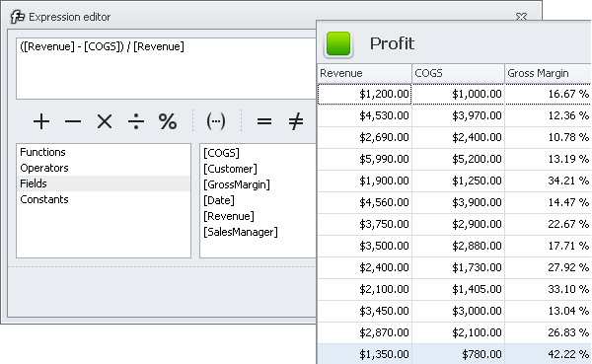
Task: Select Gross Margin cell 14.47 %
Action: click(548, 202)
